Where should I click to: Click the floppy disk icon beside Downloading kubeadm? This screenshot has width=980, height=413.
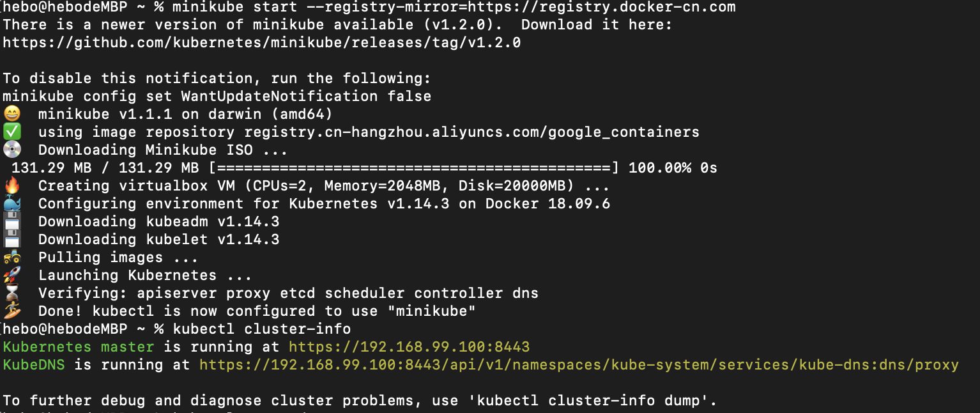(12, 222)
